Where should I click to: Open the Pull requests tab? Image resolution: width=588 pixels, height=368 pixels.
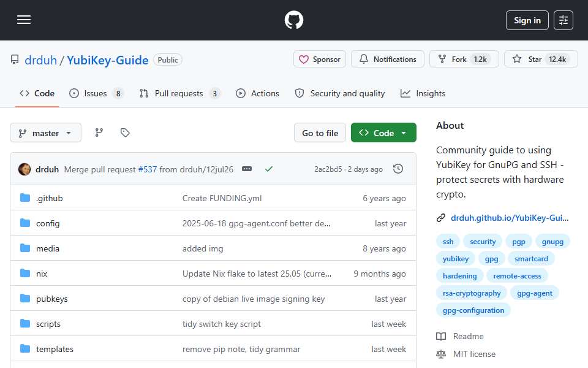[x=180, y=93]
